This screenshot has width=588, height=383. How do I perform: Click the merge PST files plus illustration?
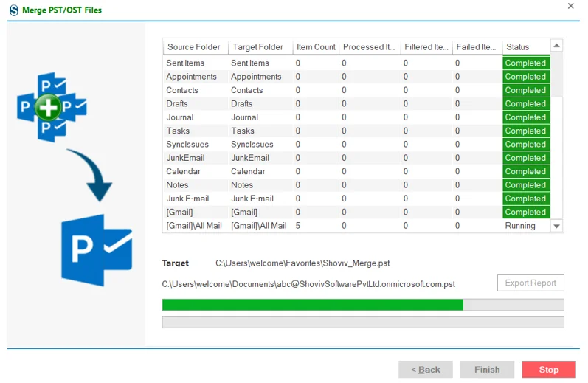pos(52,107)
